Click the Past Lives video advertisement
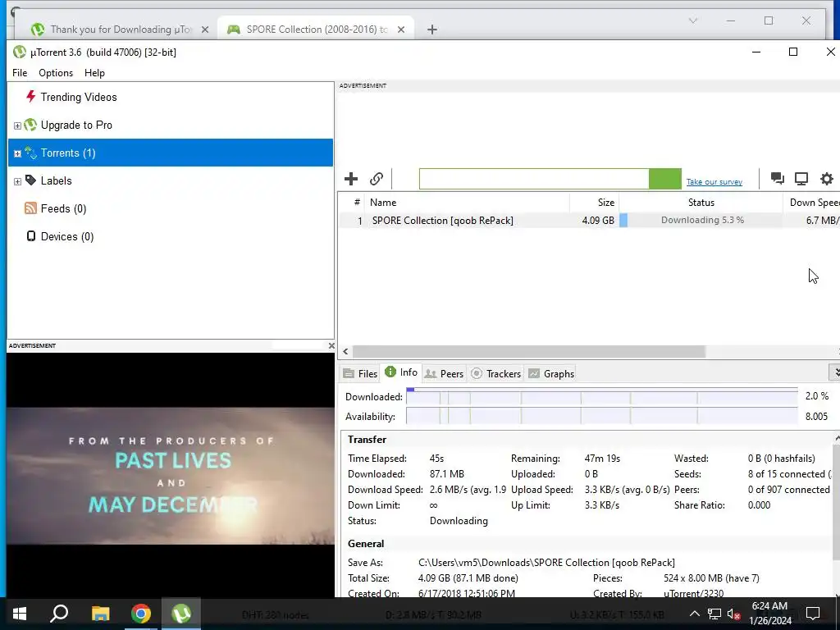 (x=171, y=475)
